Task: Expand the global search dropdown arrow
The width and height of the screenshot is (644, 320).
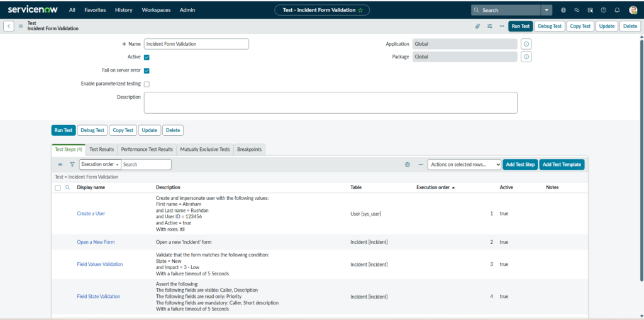Action: click(x=547, y=10)
